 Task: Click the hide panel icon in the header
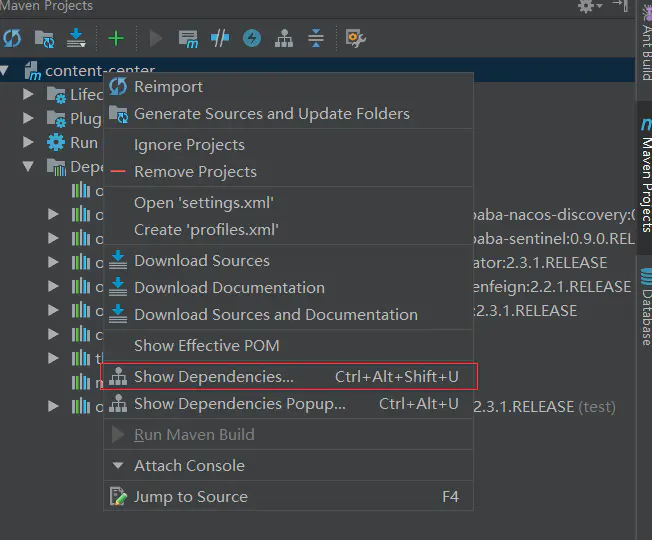tap(620, 5)
